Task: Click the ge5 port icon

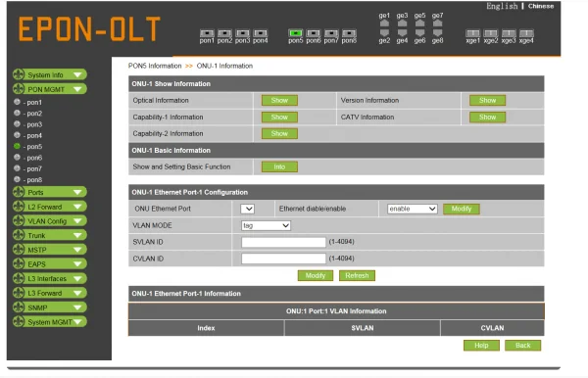Action: [x=420, y=23]
